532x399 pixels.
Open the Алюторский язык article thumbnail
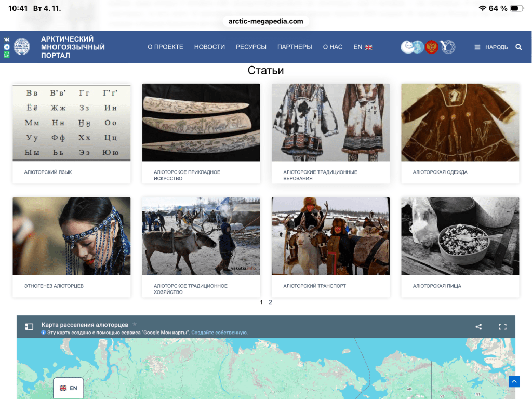pyautogui.click(x=72, y=123)
